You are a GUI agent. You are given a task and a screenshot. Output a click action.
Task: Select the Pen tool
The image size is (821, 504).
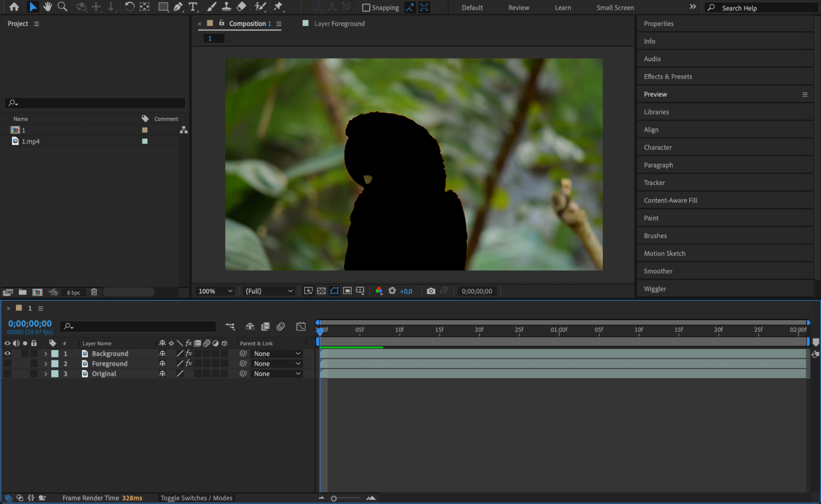(x=178, y=7)
